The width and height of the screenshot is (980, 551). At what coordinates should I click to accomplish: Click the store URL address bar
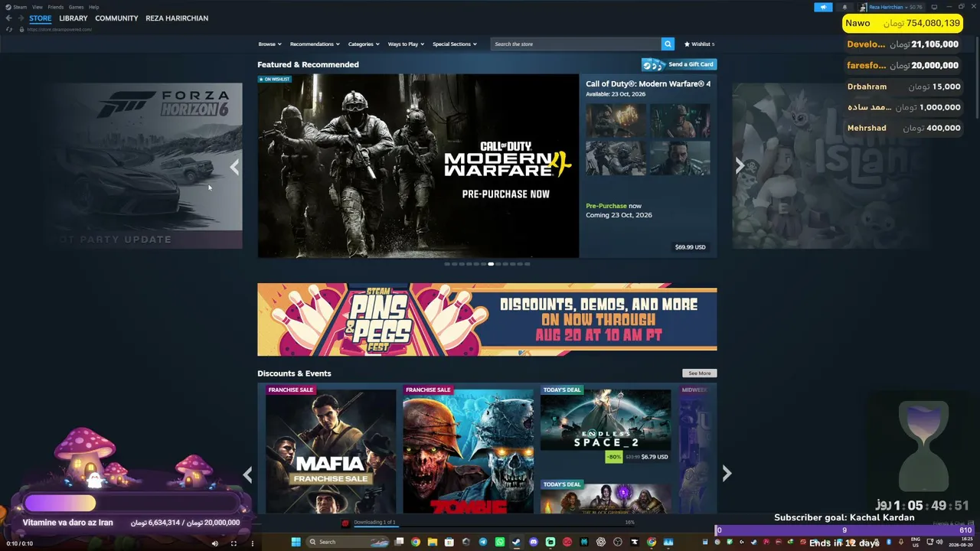tap(60, 29)
